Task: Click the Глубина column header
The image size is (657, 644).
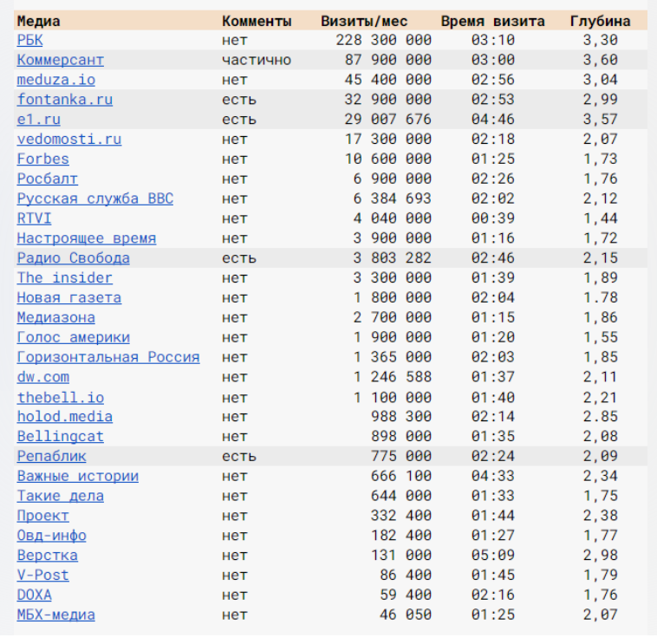Action: (x=600, y=21)
